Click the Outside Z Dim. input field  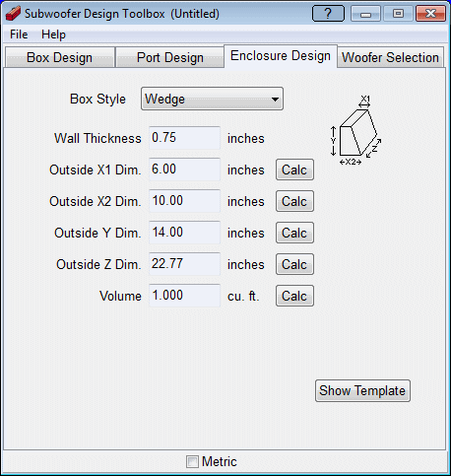(184, 264)
